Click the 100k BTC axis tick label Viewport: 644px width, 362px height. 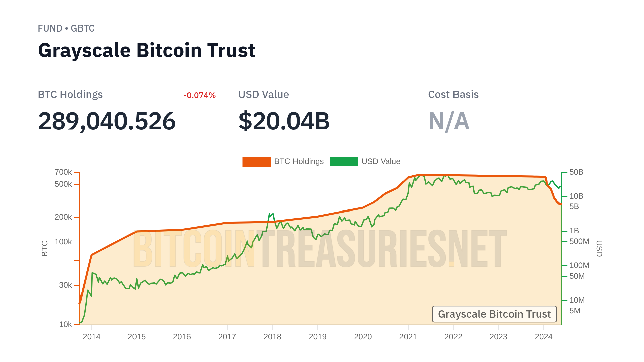point(63,242)
